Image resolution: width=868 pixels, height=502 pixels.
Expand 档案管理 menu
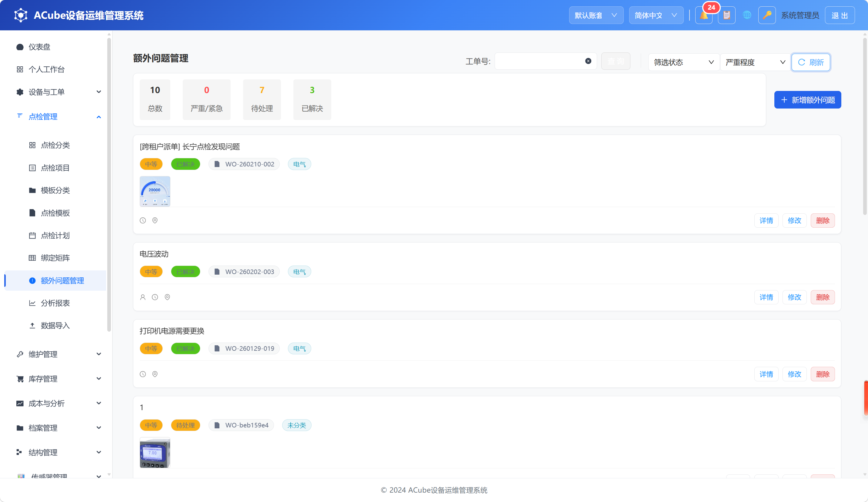point(55,427)
